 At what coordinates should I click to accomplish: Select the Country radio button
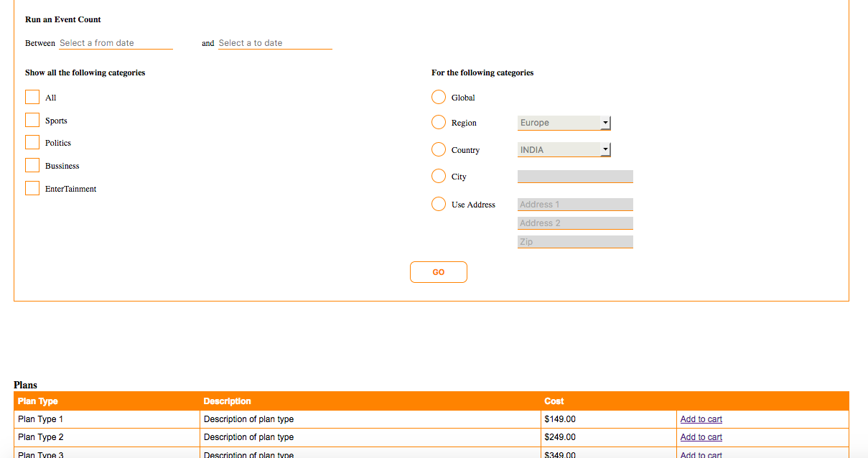pos(439,149)
